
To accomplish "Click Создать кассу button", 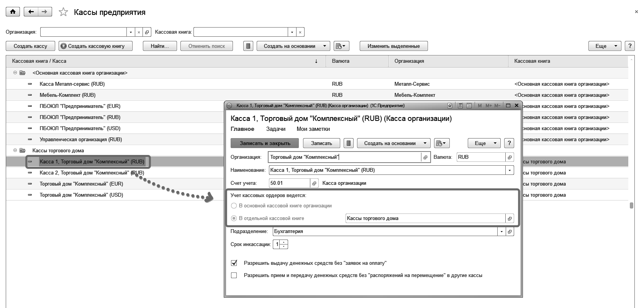I will click(31, 46).
